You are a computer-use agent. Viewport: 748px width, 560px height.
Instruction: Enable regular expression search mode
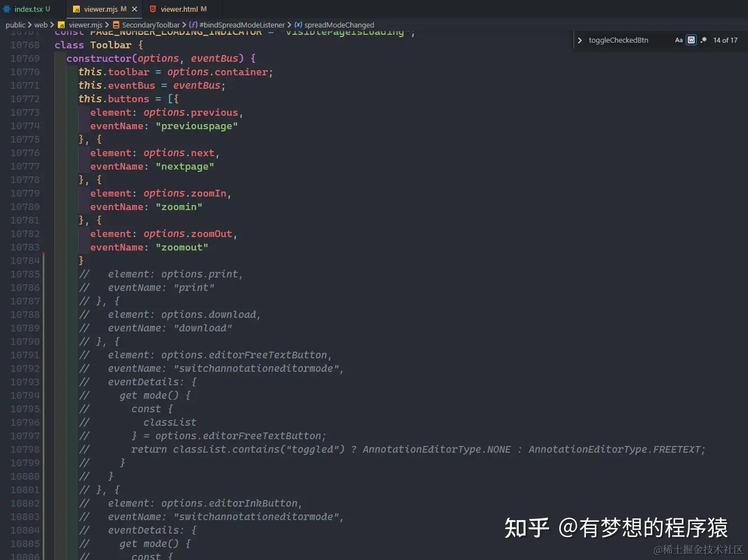(704, 40)
